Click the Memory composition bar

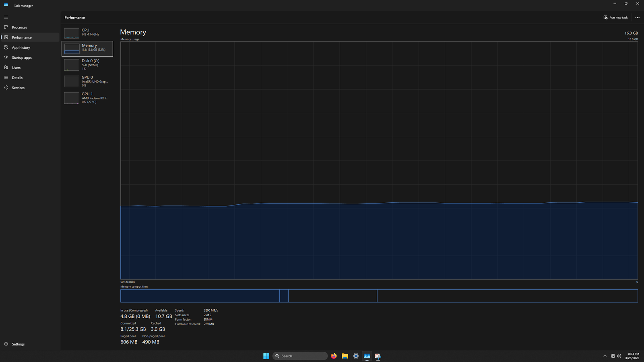click(x=378, y=296)
